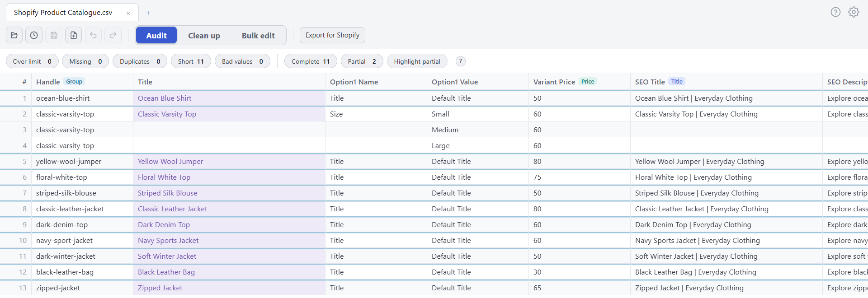
Task: Select the Classic Varsity Top title cell
Action: pyautogui.click(x=229, y=114)
